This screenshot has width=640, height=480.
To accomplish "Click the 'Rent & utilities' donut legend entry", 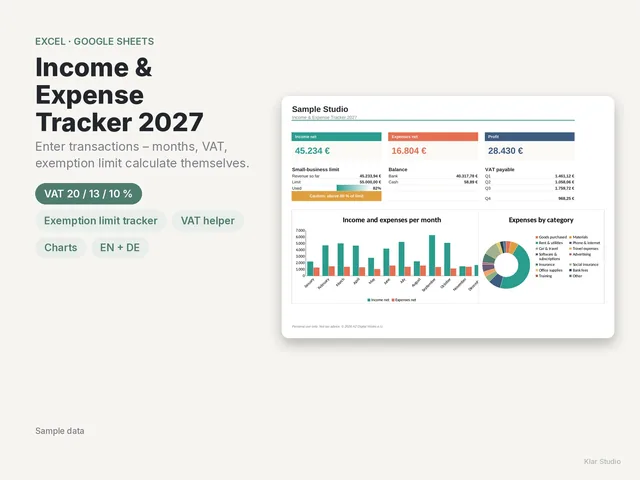I will click(549, 243).
